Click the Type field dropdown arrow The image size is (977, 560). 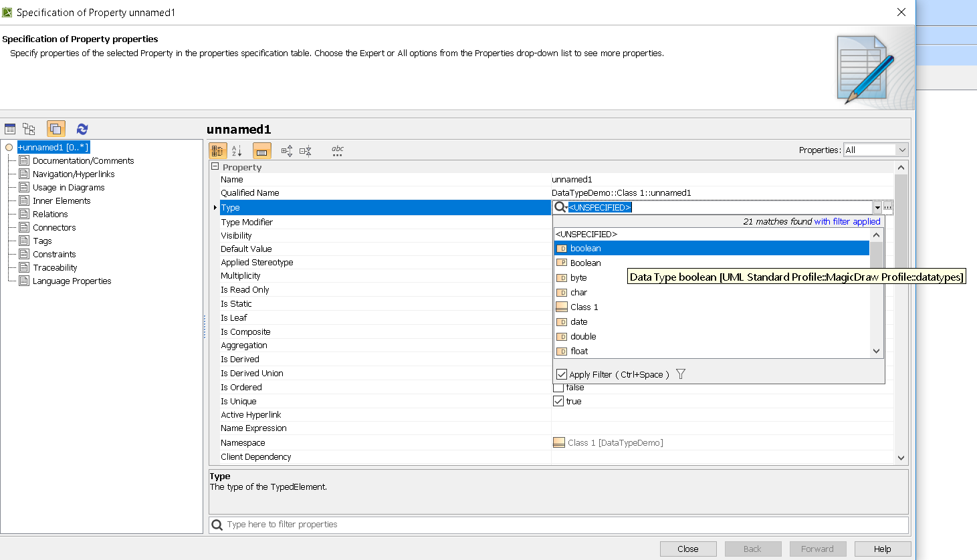[877, 208]
